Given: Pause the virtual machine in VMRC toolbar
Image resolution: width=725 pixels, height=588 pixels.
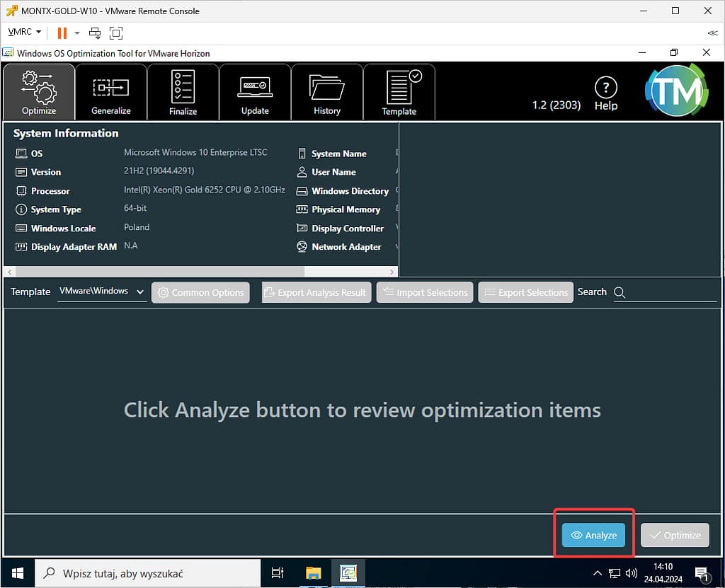Looking at the screenshot, I should (x=62, y=33).
